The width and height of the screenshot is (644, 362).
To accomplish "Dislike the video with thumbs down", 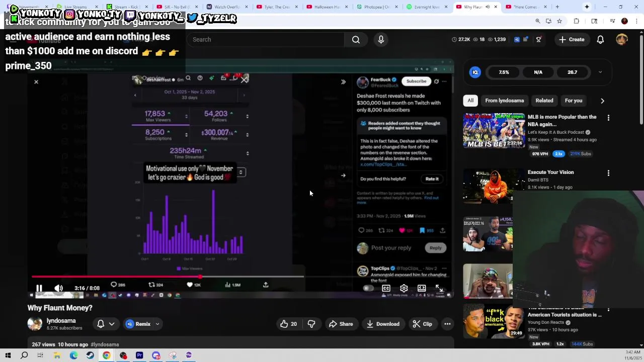I will point(311,324).
